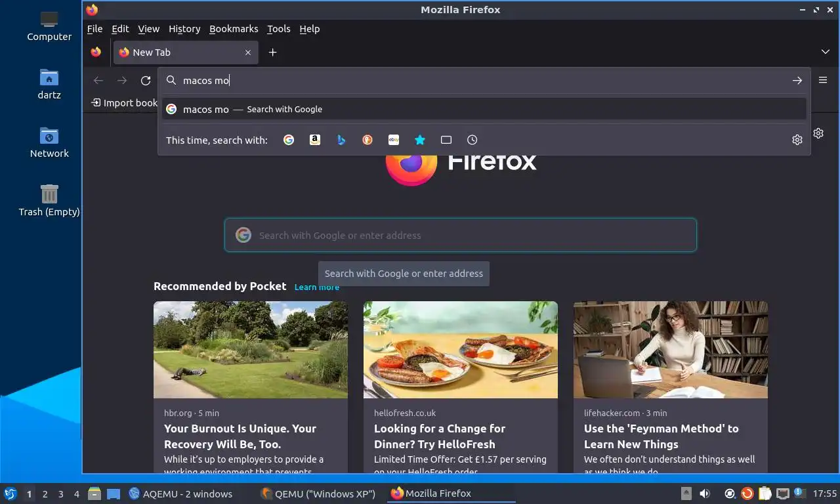Open the Bookmarks menu
840x504 pixels.
click(234, 29)
